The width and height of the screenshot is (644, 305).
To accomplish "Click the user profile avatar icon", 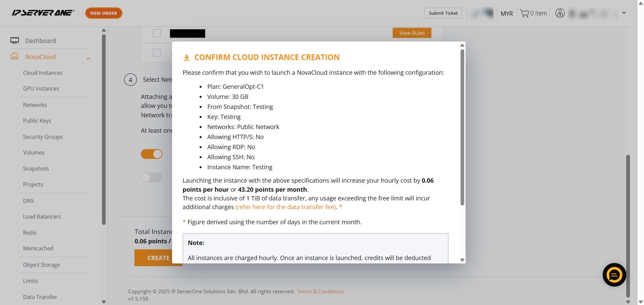I will tap(560, 13).
